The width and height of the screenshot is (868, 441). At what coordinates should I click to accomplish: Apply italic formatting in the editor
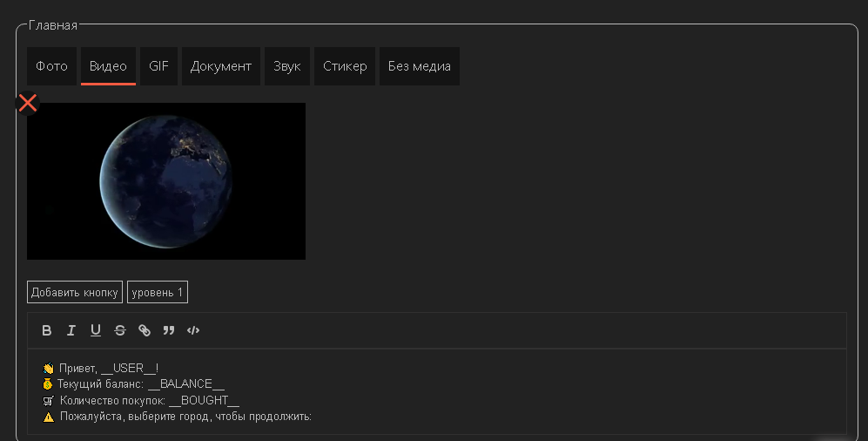tap(71, 330)
